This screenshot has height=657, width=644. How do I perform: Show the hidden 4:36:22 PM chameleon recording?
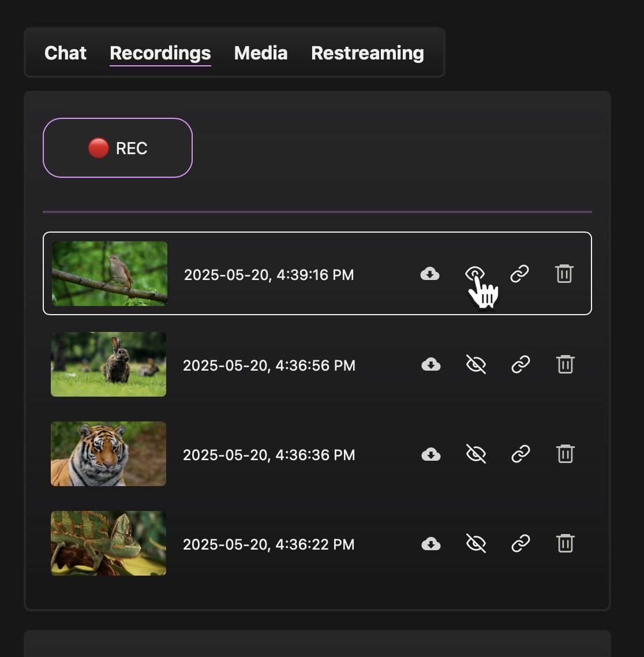click(x=476, y=544)
